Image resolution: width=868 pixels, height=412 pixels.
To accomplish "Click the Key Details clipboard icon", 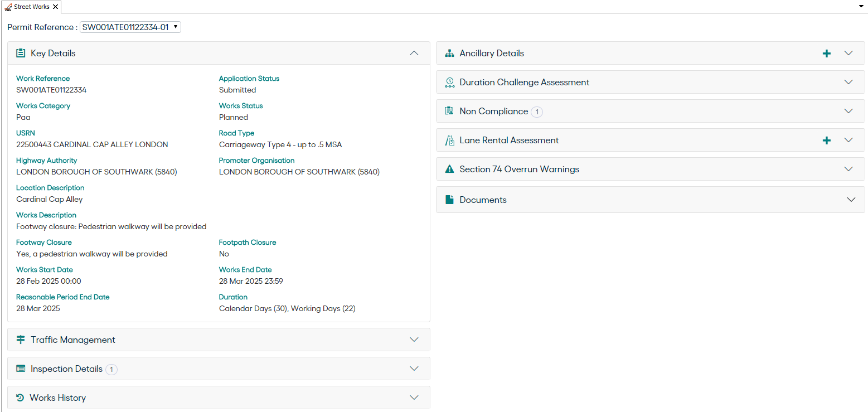I will click(x=21, y=54).
